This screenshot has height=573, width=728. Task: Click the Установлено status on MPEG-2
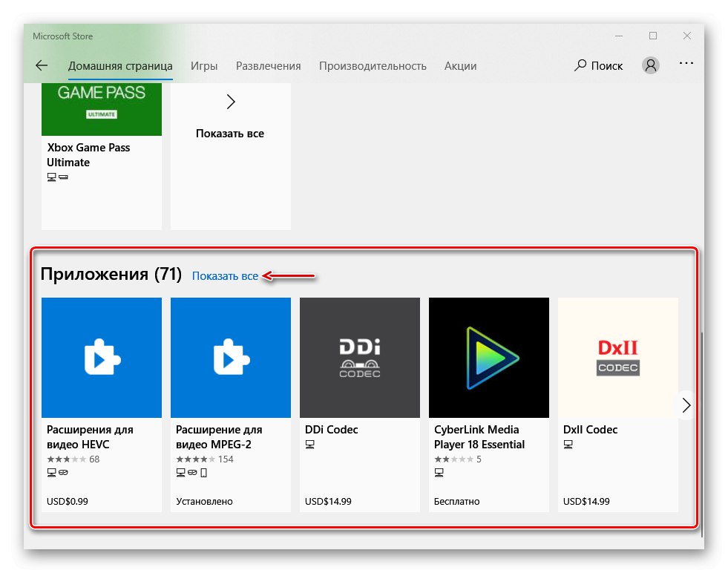pos(204,502)
